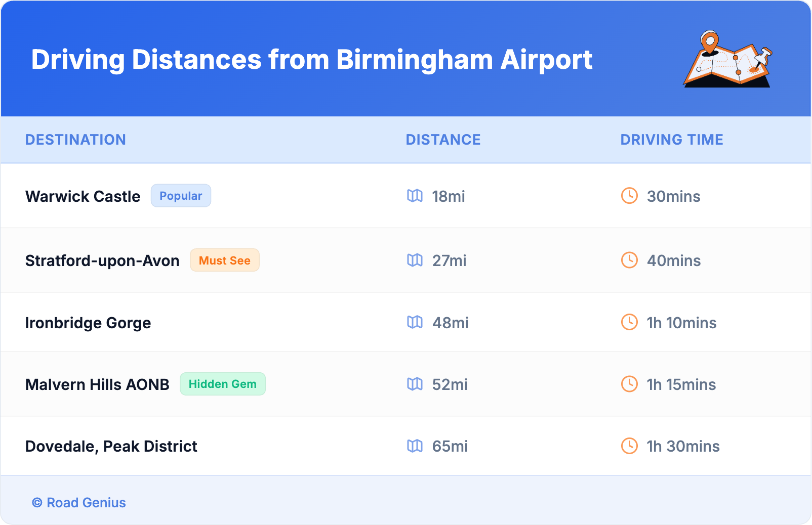Click the map icon beside 65mi
This screenshot has height=525, width=812.
coord(415,446)
